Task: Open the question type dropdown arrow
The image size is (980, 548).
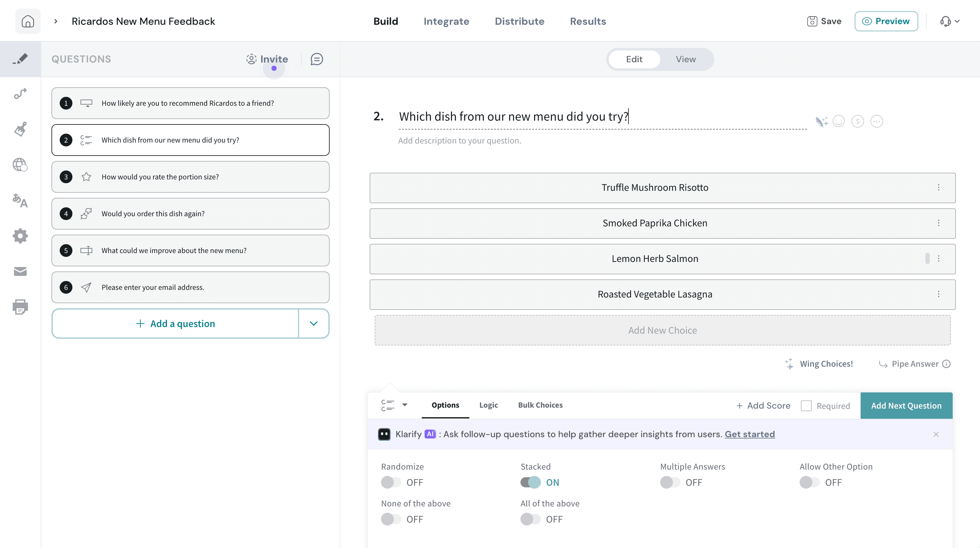Action: coord(405,405)
